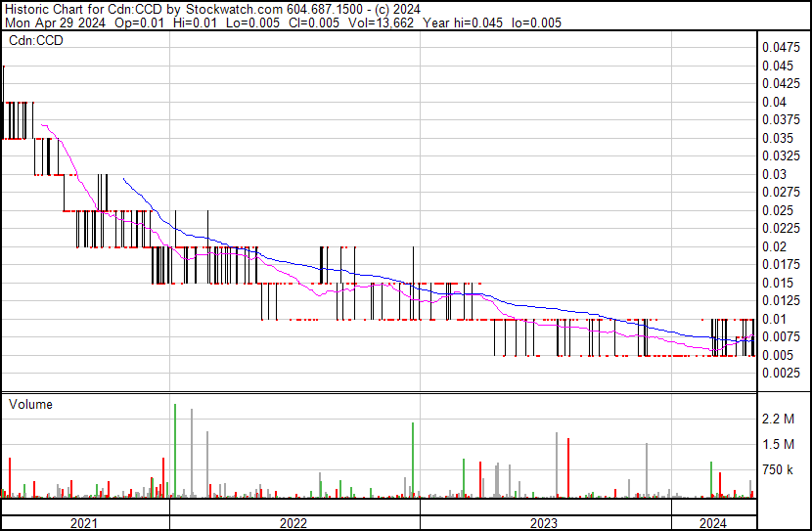Click the 750 k volume axis label
The width and height of the screenshot is (812, 531).
[x=780, y=470]
